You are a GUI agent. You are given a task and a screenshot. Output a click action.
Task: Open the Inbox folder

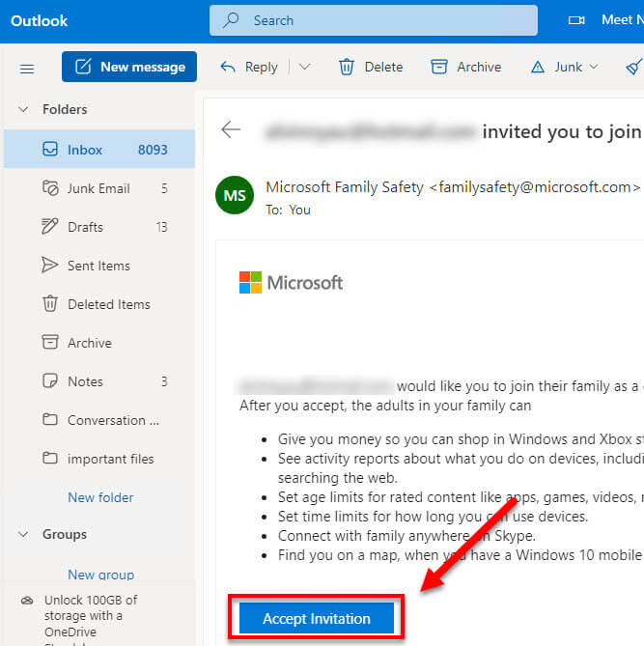[x=99, y=149]
